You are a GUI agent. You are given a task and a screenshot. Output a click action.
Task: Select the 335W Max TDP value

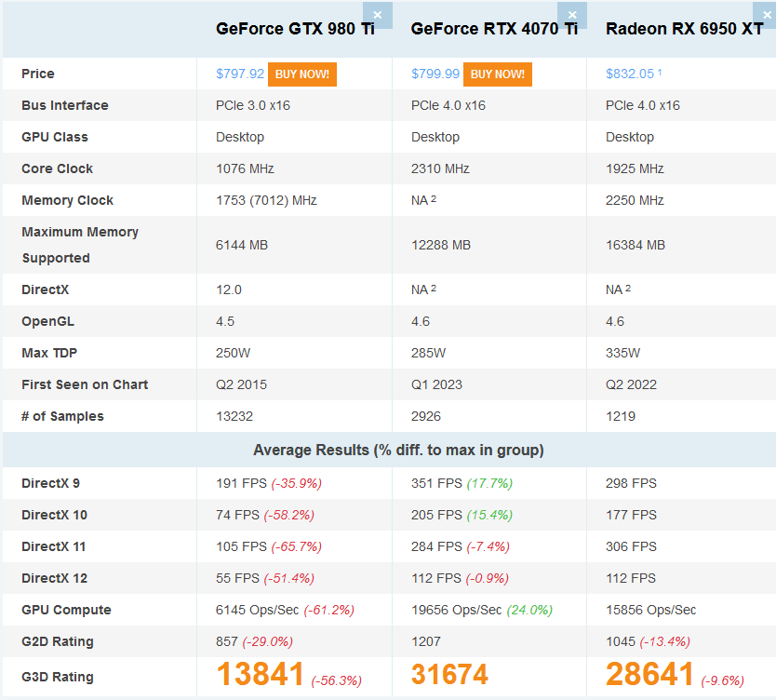pos(623,353)
